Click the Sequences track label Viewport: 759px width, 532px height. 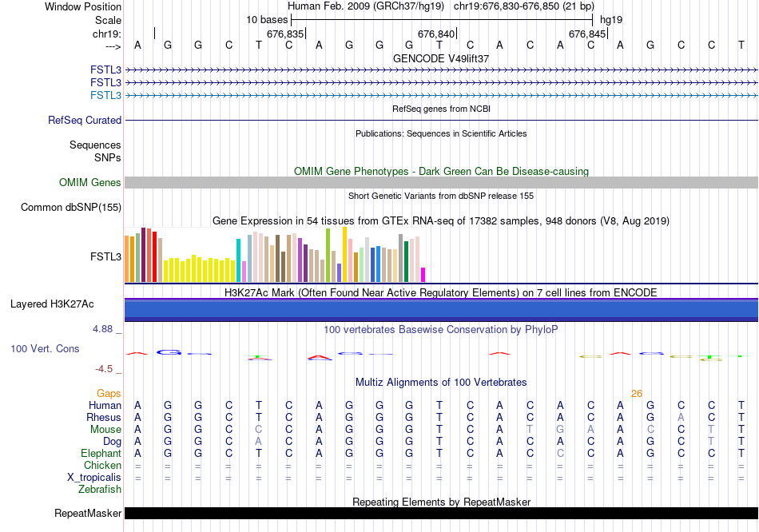click(x=95, y=145)
